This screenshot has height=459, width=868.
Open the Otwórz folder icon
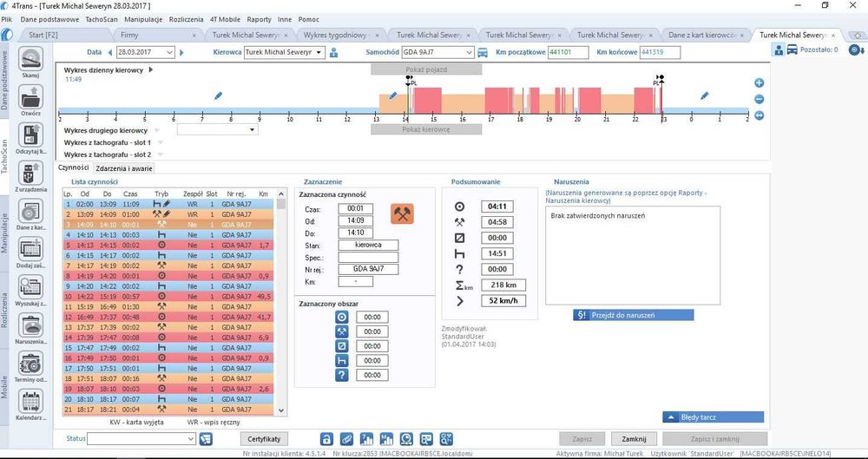(x=31, y=97)
